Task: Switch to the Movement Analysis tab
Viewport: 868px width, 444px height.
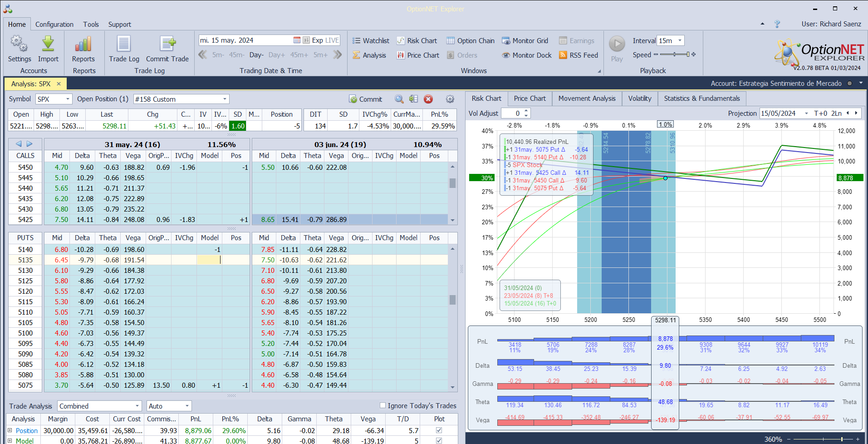Action: pyautogui.click(x=587, y=99)
